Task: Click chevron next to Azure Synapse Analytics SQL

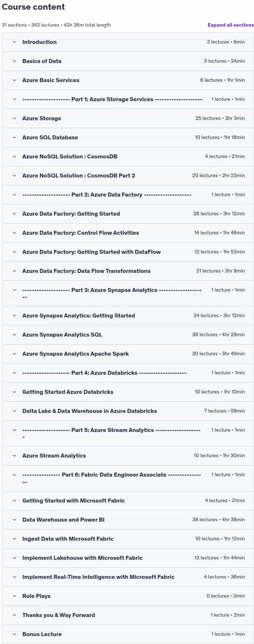Action: tap(14, 335)
